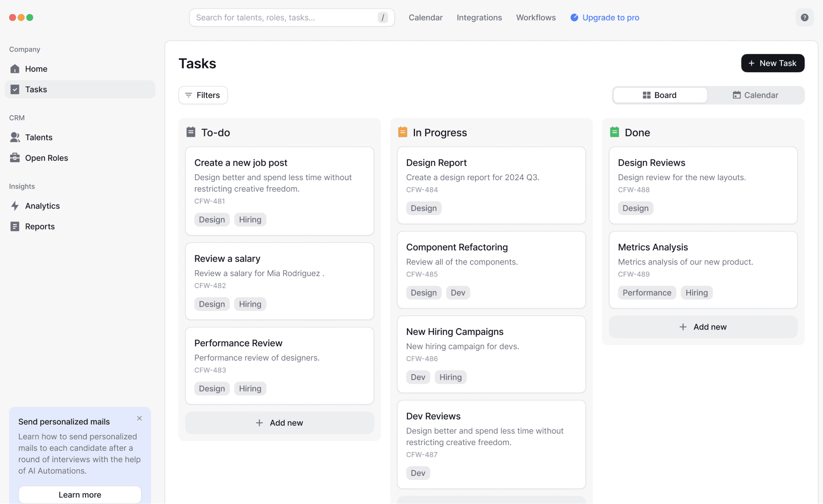The image size is (823, 504).
Task: Switch to Board view toggle
Action: (660, 95)
